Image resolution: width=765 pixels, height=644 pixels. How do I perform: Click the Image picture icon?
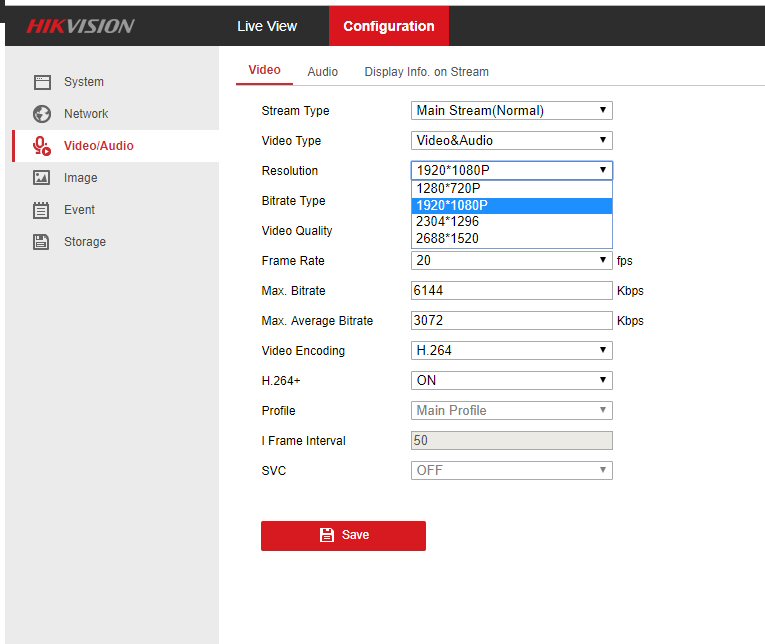pyautogui.click(x=42, y=178)
